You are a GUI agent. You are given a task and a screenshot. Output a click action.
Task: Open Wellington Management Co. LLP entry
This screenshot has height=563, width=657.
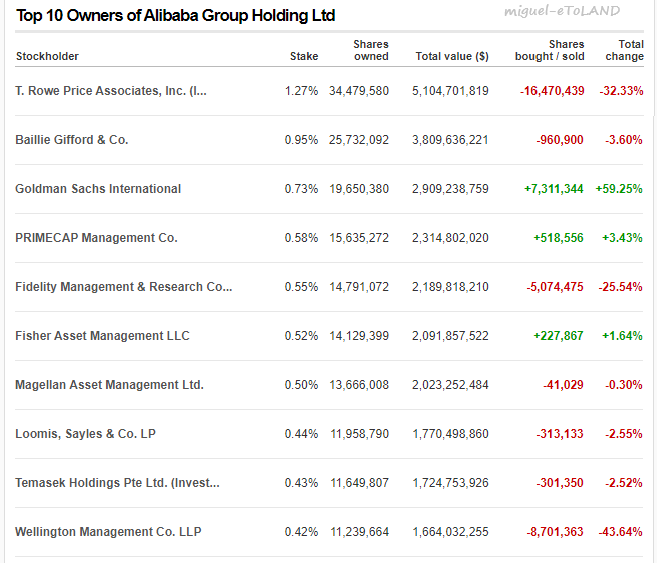108,532
